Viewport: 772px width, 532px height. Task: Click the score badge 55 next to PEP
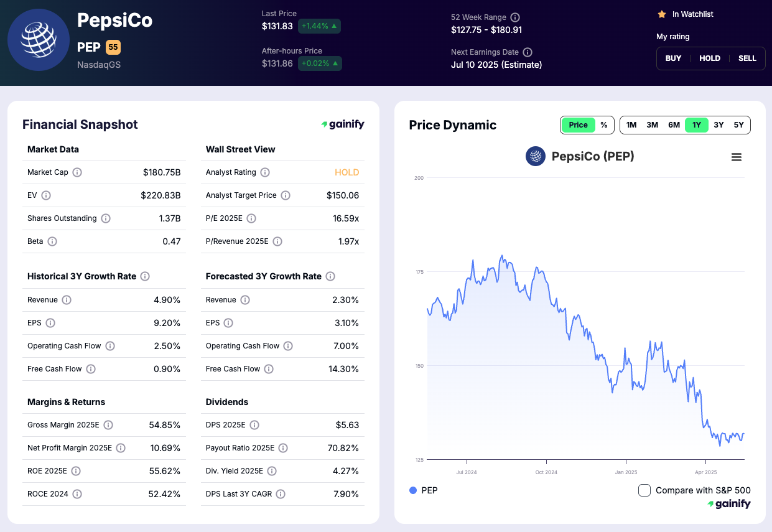[113, 47]
